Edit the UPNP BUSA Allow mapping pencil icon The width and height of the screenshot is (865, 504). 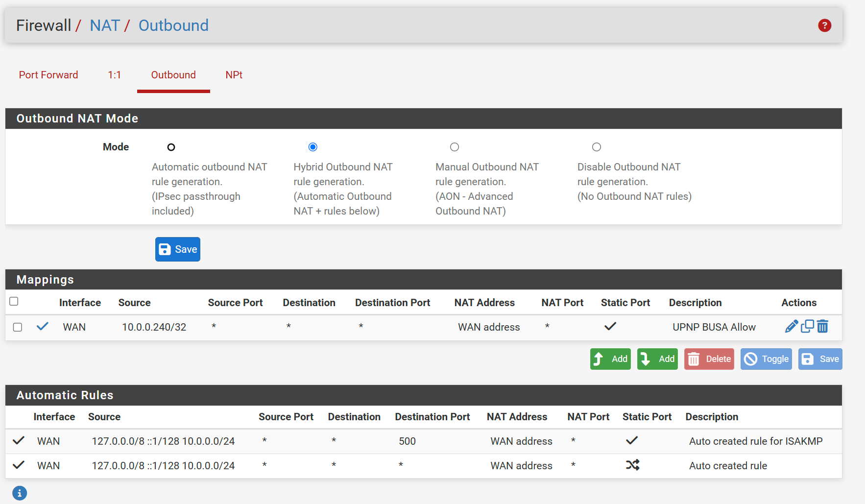coord(791,326)
